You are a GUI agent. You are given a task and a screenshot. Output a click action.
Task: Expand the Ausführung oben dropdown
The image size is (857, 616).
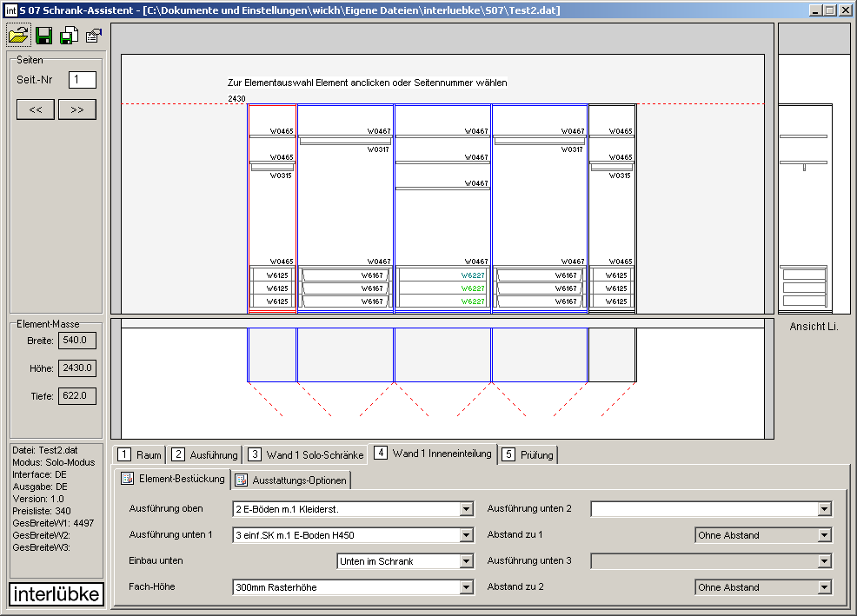click(466, 509)
